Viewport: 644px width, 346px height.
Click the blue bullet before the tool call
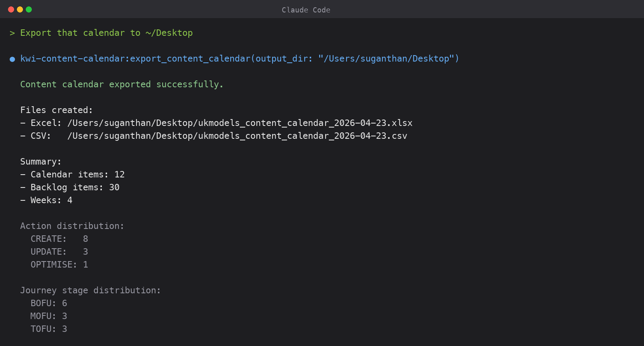[x=12, y=59]
